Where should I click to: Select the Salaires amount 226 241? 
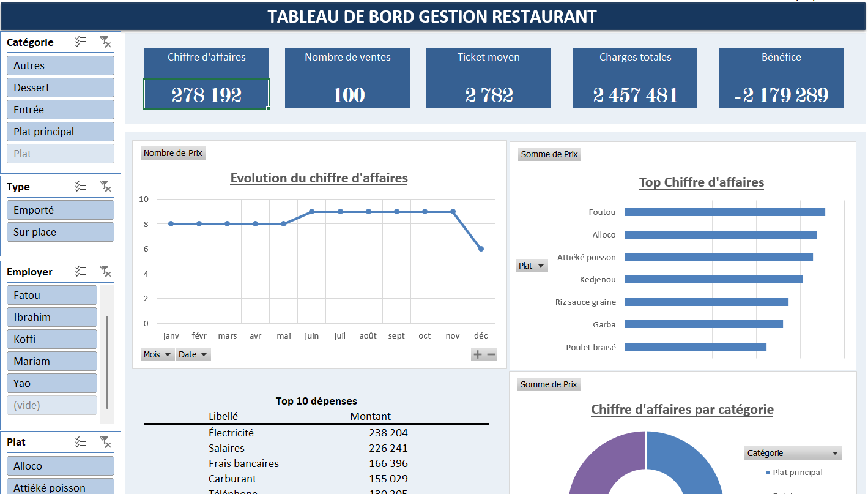pyautogui.click(x=388, y=448)
